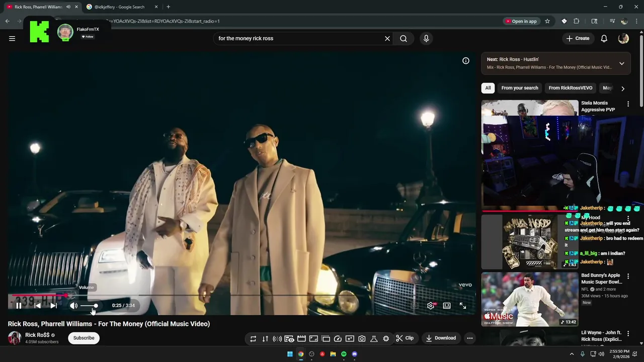Enter fullscreen using the player's expand icon
The image size is (644, 362).
click(x=463, y=306)
